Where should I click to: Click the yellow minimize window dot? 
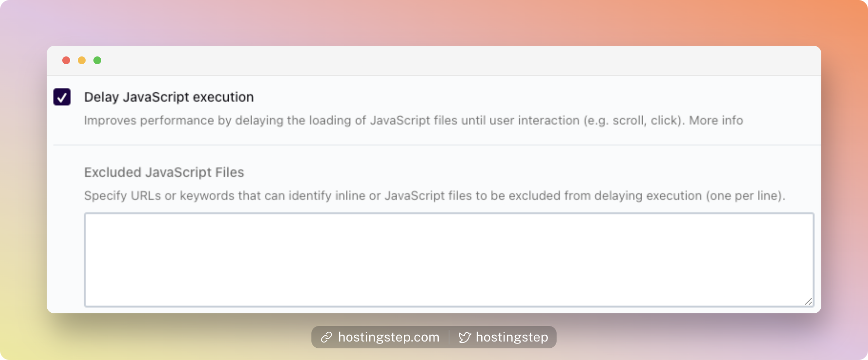click(x=82, y=60)
